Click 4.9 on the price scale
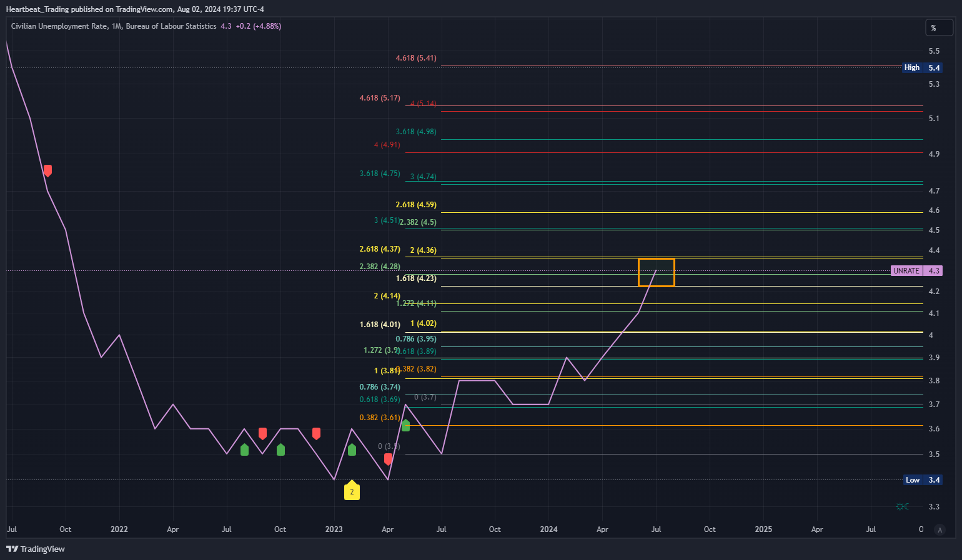Screen dimensions: 962x560 coord(934,154)
